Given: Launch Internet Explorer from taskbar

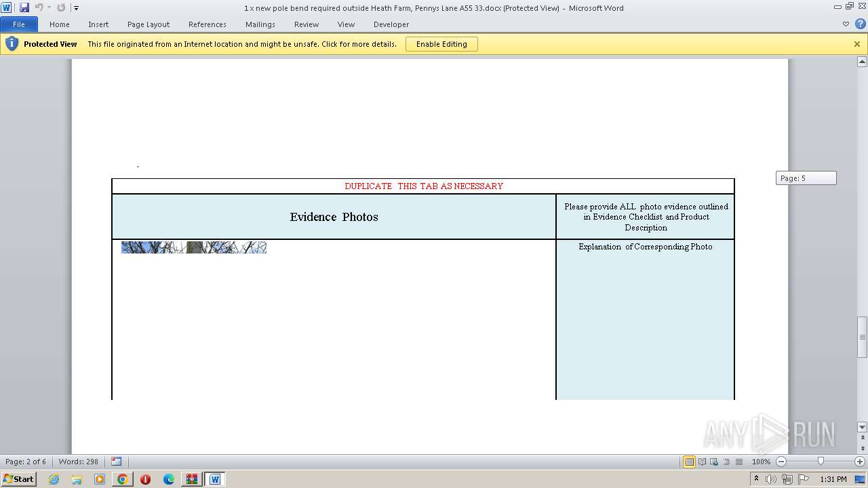Looking at the screenshot, I should click(x=54, y=479).
